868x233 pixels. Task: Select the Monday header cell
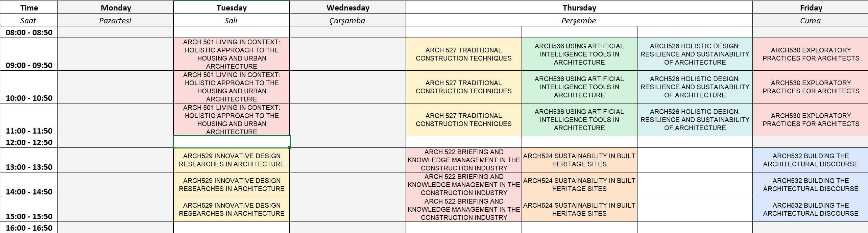(x=116, y=7)
